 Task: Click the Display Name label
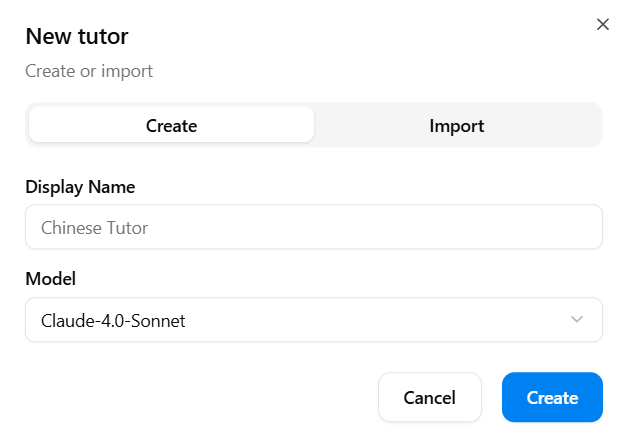(x=80, y=187)
